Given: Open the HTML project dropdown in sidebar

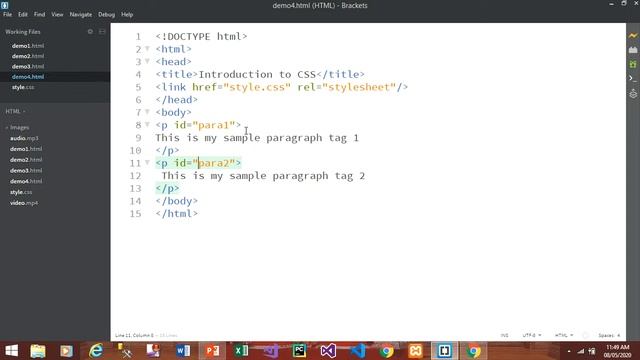Looking at the screenshot, I should 15,111.
